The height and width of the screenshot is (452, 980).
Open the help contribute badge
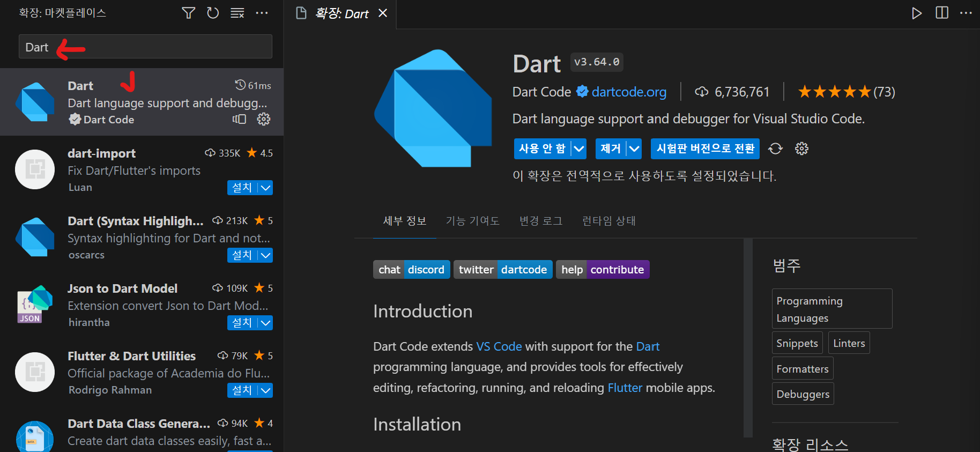pyautogui.click(x=603, y=270)
